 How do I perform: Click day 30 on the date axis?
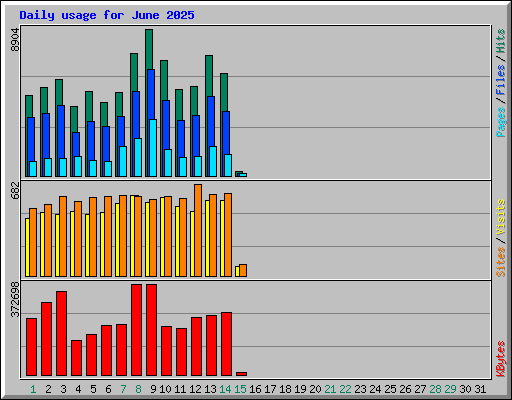click(x=465, y=389)
